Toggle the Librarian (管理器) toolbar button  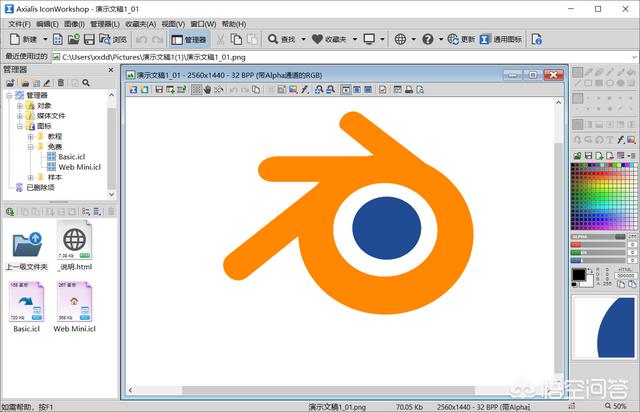point(189,40)
